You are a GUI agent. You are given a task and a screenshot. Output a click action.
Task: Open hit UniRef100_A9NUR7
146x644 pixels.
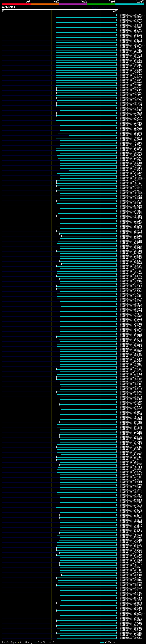click(131, 90)
